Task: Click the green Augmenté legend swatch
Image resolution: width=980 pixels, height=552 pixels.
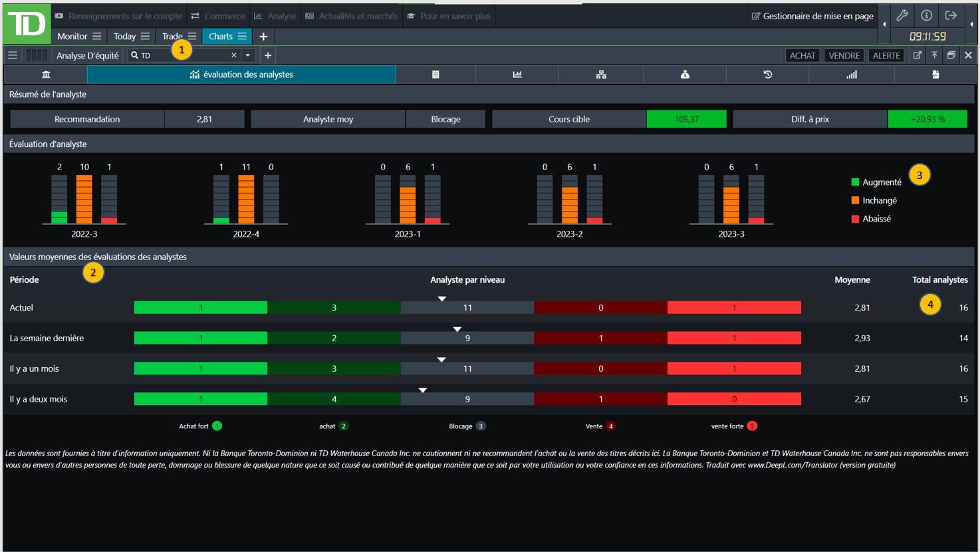Action: 855,182
